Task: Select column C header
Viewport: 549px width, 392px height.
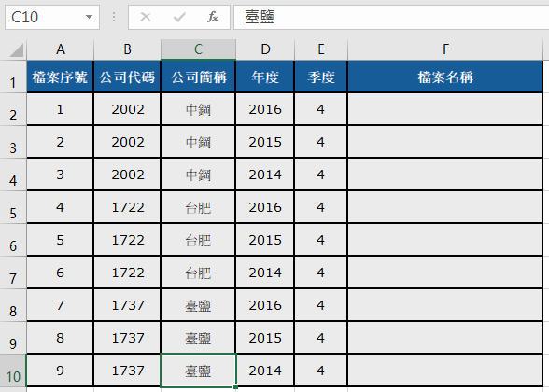Action: click(198, 49)
